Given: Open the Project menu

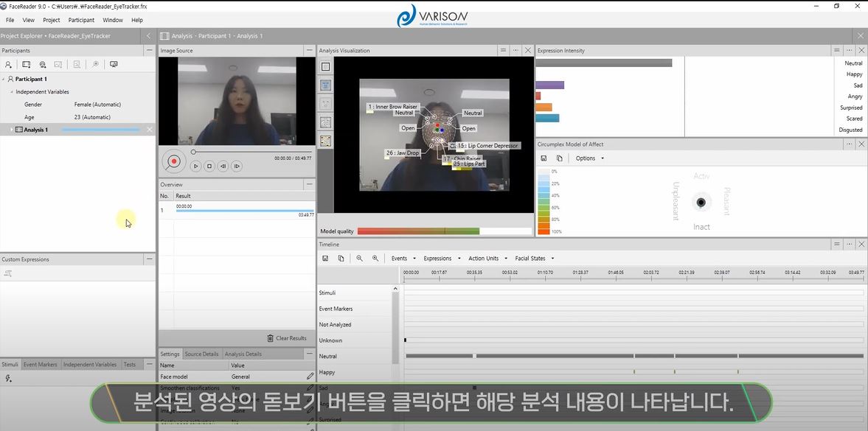Looking at the screenshot, I should tap(52, 20).
